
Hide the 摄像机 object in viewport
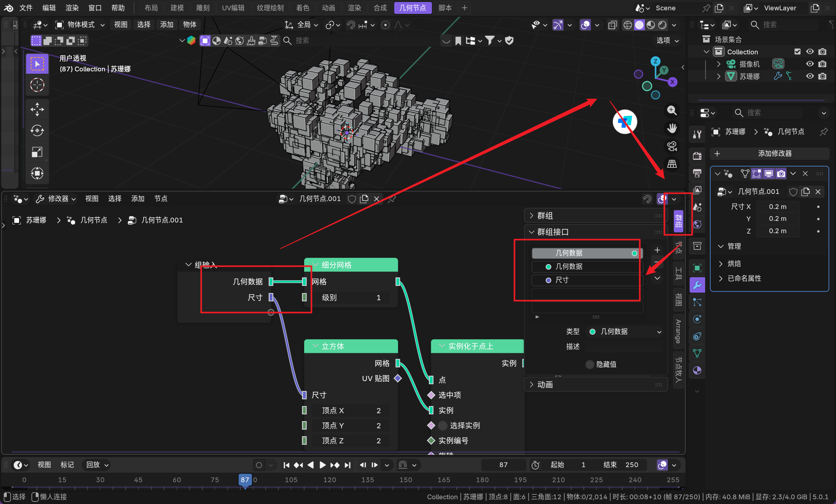pos(810,64)
